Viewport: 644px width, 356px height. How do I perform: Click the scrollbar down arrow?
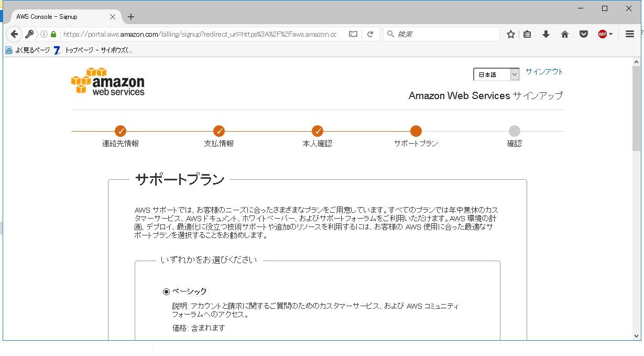pyautogui.click(x=637, y=336)
